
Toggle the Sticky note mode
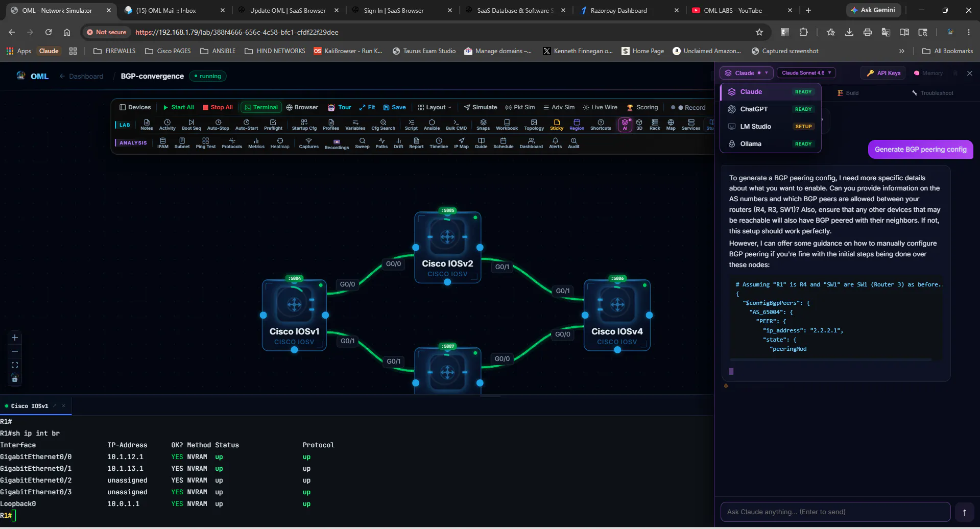tap(557, 125)
